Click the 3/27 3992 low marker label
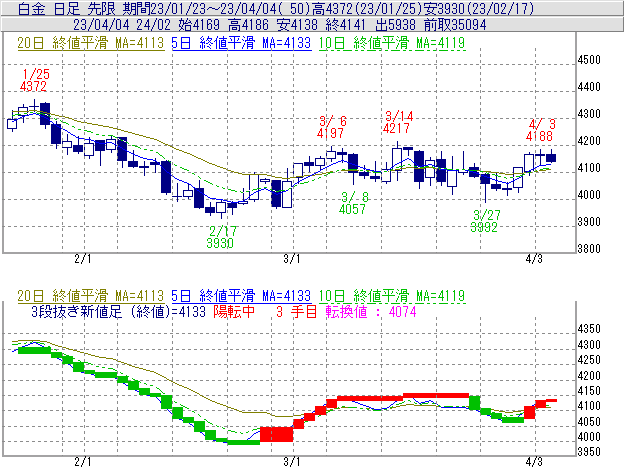 485,221
